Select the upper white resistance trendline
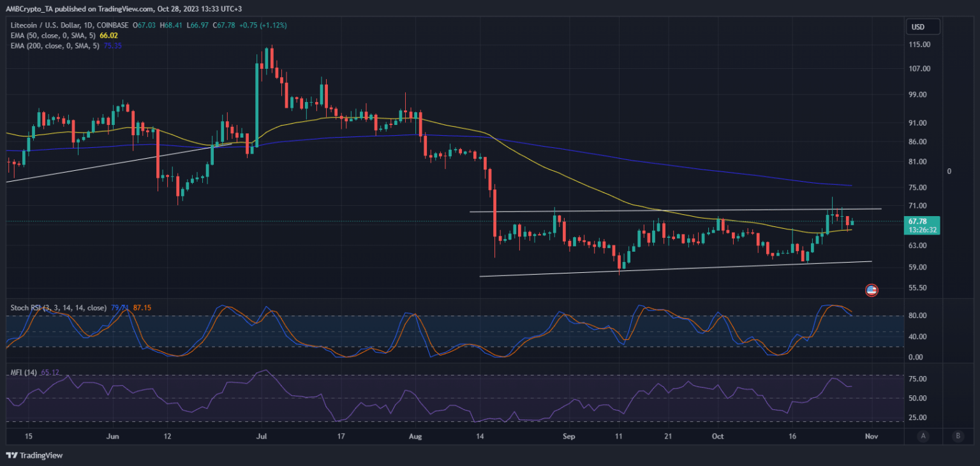 tap(638, 210)
